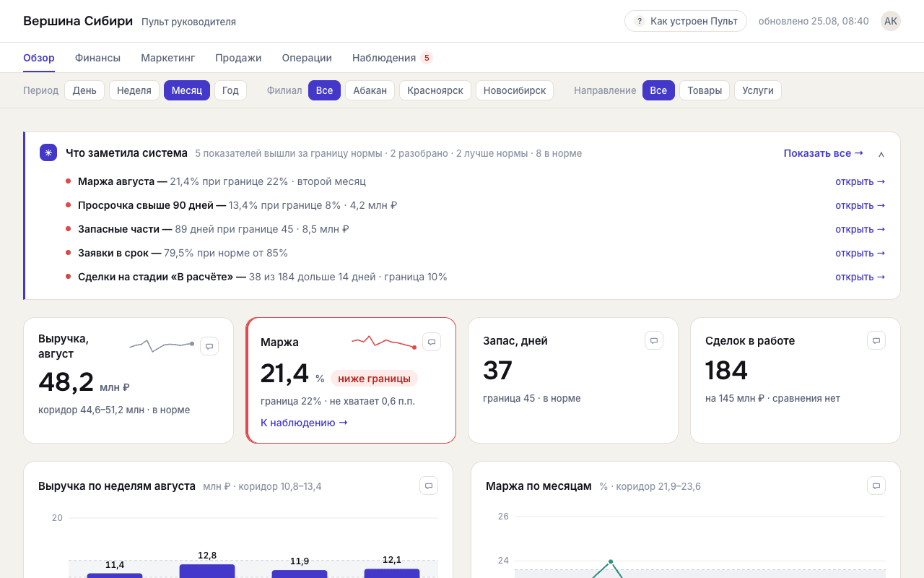The image size is (924, 578).
Task: Click the обновлено 25.08, 08:40 timestamp
Action: (x=814, y=21)
